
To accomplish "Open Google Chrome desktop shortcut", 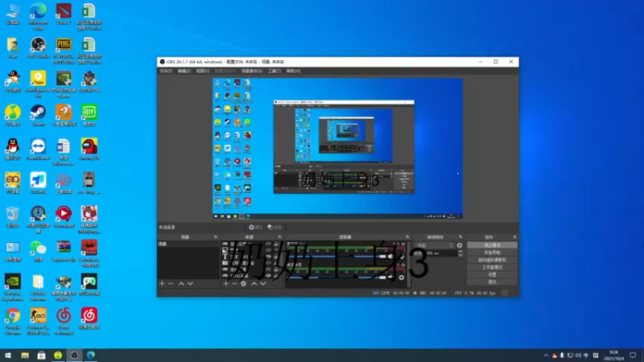I will coord(13,321).
